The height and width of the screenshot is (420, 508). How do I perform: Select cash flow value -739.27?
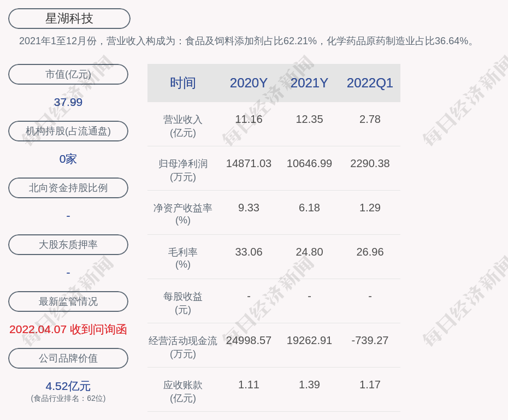pyautogui.click(x=370, y=340)
